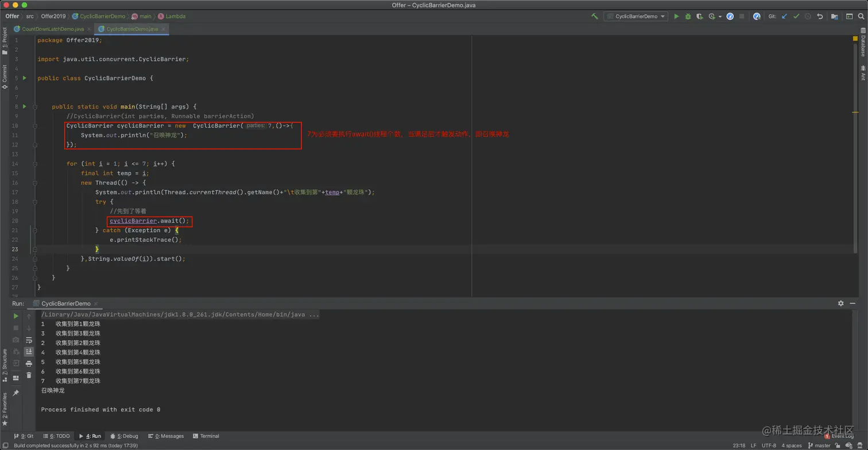Toggle soft-wrap in the Run console
The image size is (868, 450).
pos(29,340)
